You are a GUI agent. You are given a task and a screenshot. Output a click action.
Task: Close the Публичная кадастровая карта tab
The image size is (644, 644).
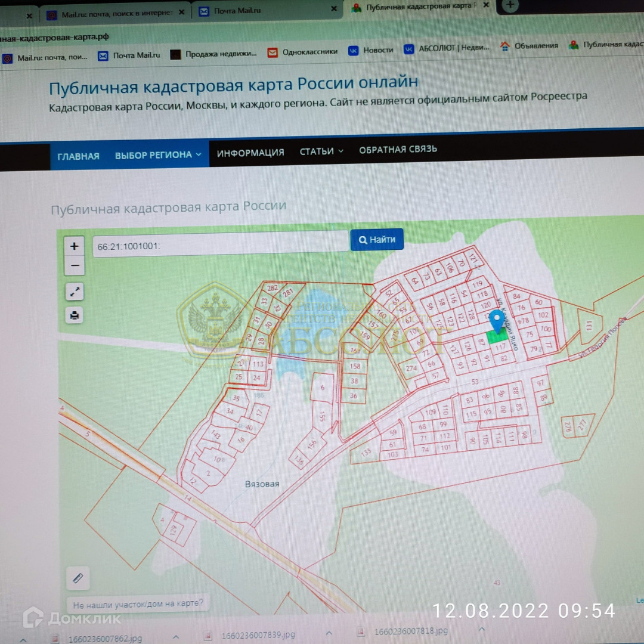(x=486, y=5)
